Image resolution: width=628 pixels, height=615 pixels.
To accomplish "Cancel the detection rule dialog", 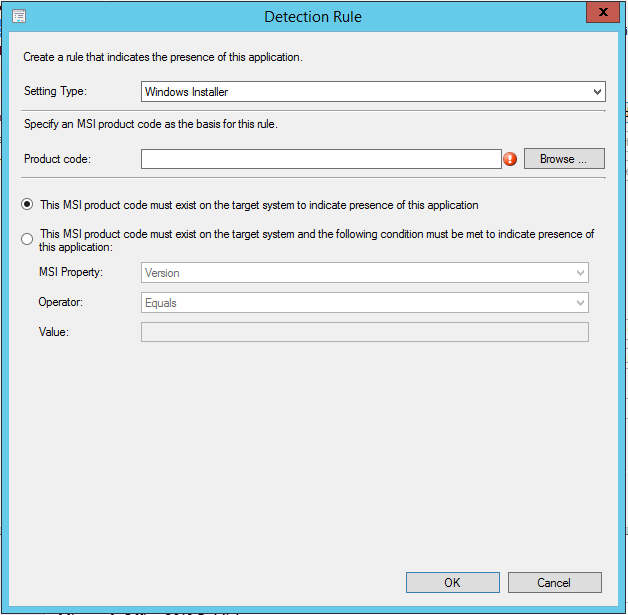I will pyautogui.click(x=554, y=582).
